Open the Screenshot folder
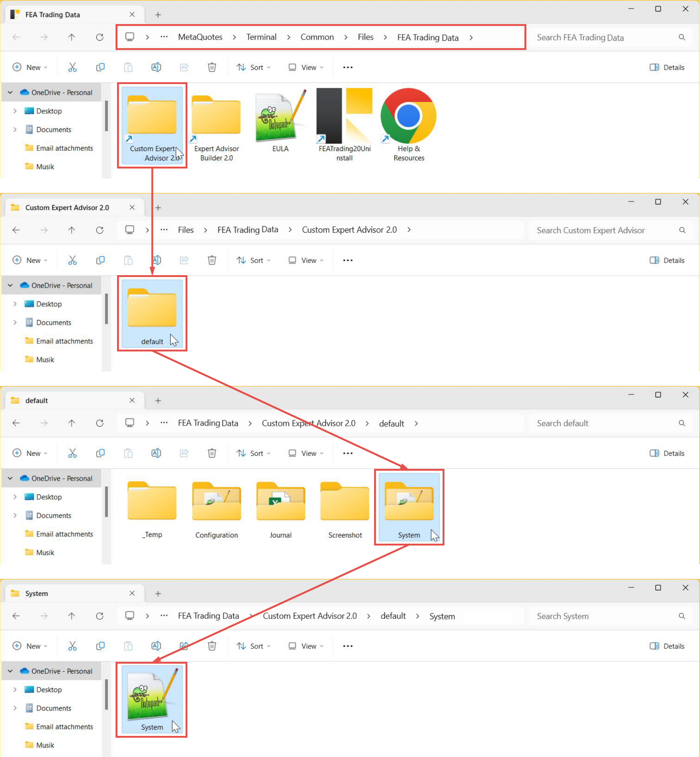Image resolution: width=700 pixels, height=757 pixels. pos(345,509)
